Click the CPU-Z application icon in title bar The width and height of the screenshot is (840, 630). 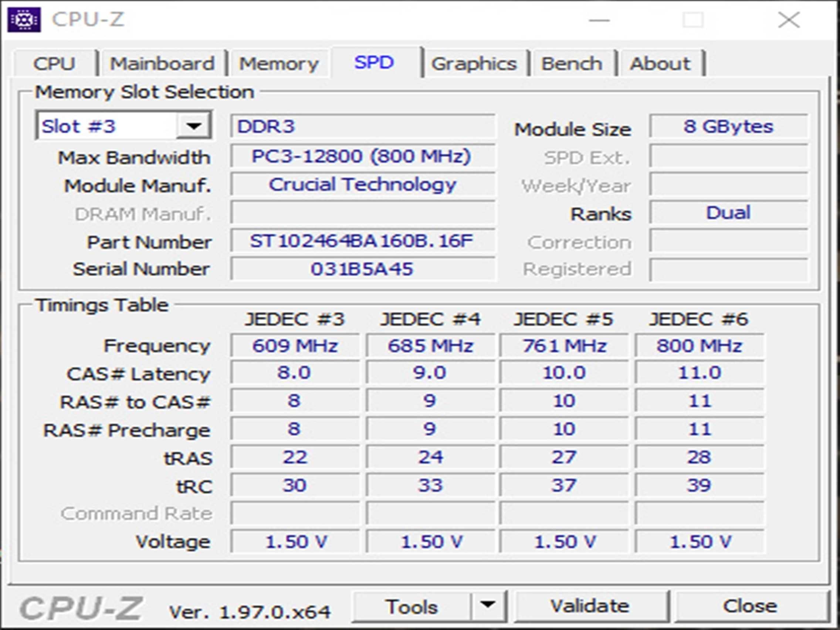(24, 19)
